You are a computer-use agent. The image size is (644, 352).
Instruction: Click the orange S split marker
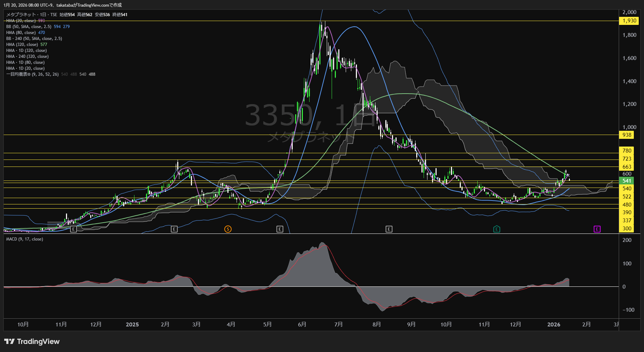click(228, 229)
